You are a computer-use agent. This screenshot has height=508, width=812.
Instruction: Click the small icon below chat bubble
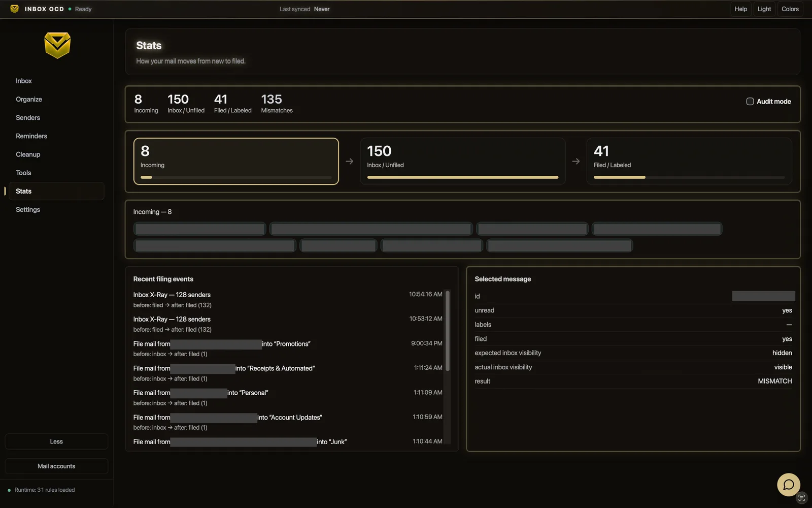pos(802,497)
